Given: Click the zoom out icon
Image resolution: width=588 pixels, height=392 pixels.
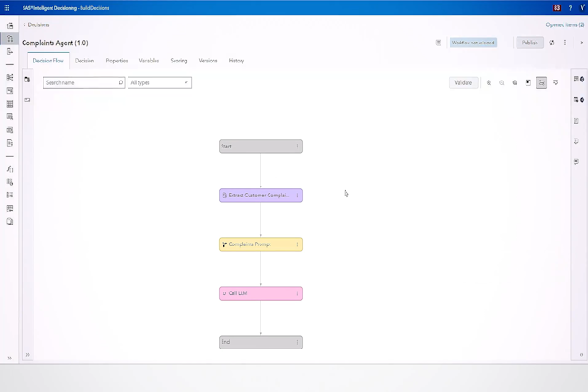Looking at the screenshot, I should (x=502, y=82).
